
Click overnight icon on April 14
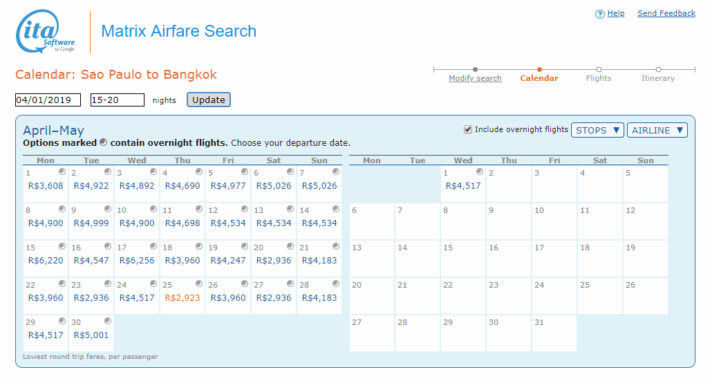pos(336,209)
